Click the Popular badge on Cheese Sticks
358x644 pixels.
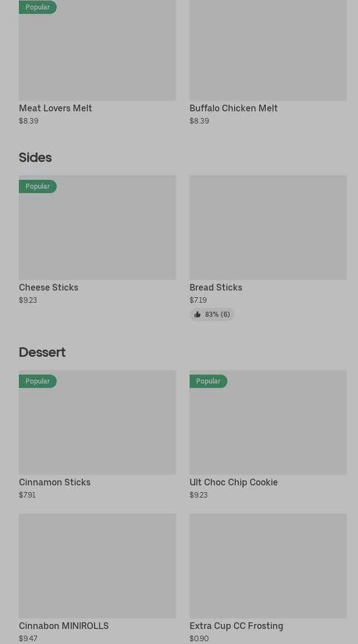pos(38,186)
